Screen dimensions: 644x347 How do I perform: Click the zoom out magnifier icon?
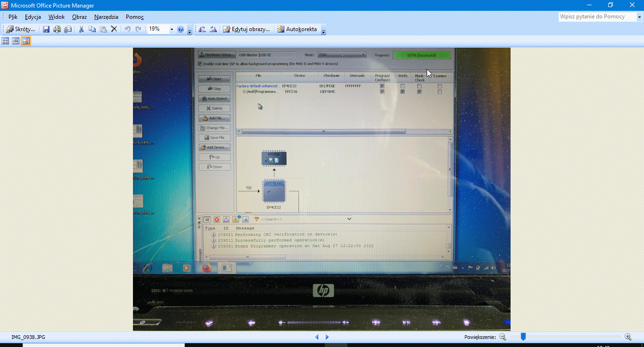tap(503, 337)
